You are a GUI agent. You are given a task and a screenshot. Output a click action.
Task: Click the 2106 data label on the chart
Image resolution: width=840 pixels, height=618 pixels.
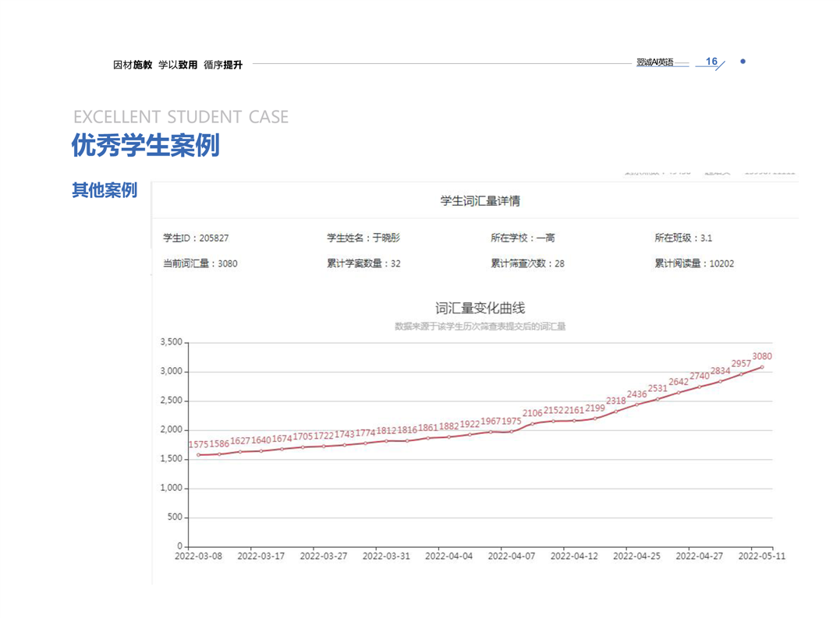[533, 413]
